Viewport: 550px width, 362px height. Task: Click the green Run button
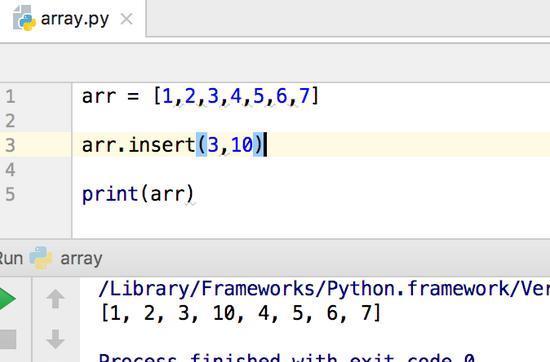(7, 299)
